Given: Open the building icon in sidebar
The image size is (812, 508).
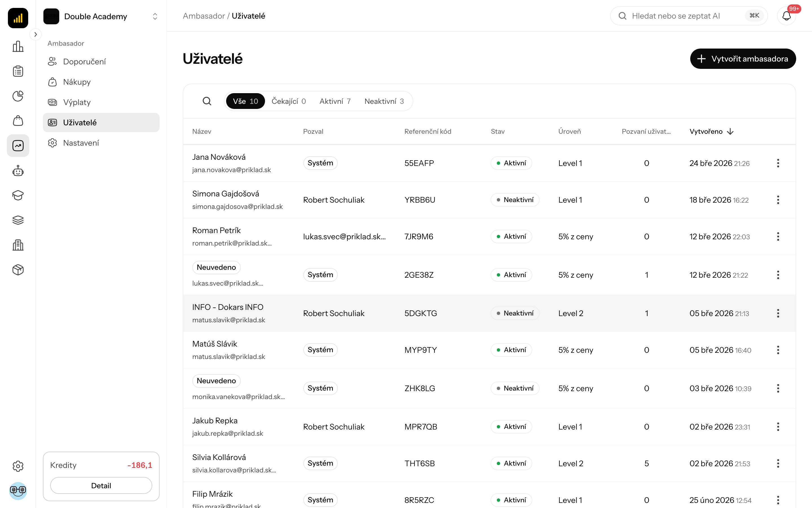Looking at the screenshot, I should 18,245.
